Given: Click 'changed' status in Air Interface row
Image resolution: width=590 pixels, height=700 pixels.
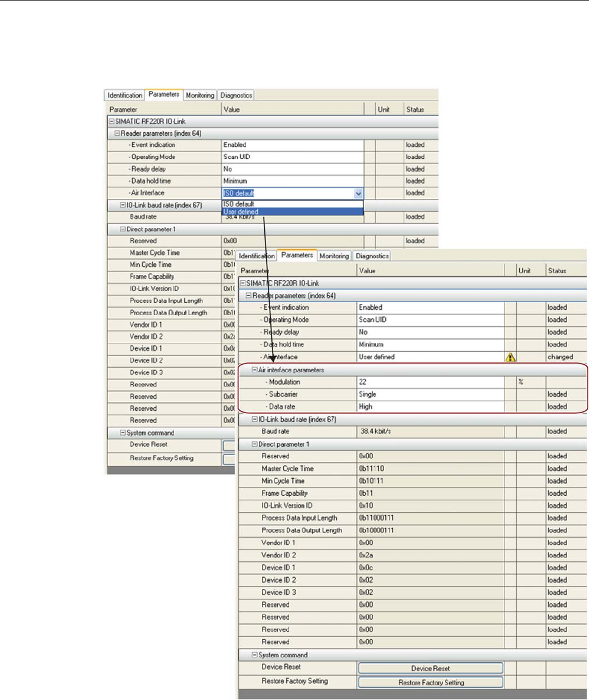Looking at the screenshot, I should click(x=560, y=357).
